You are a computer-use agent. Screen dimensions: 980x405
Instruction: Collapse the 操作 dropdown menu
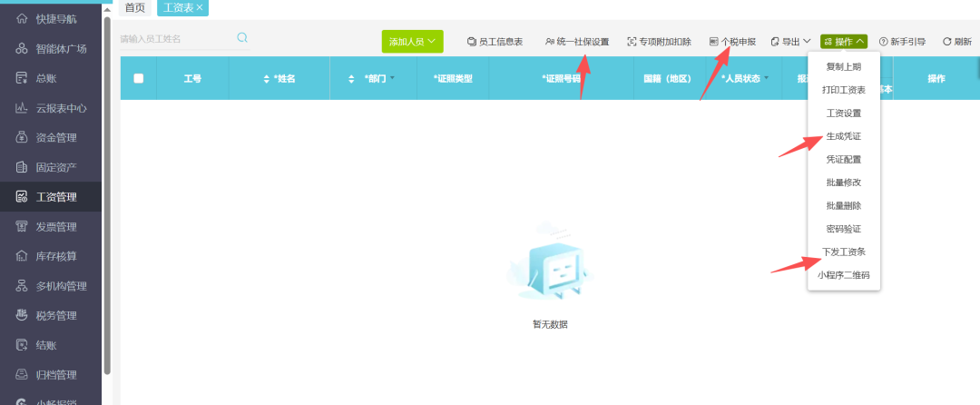(x=844, y=42)
